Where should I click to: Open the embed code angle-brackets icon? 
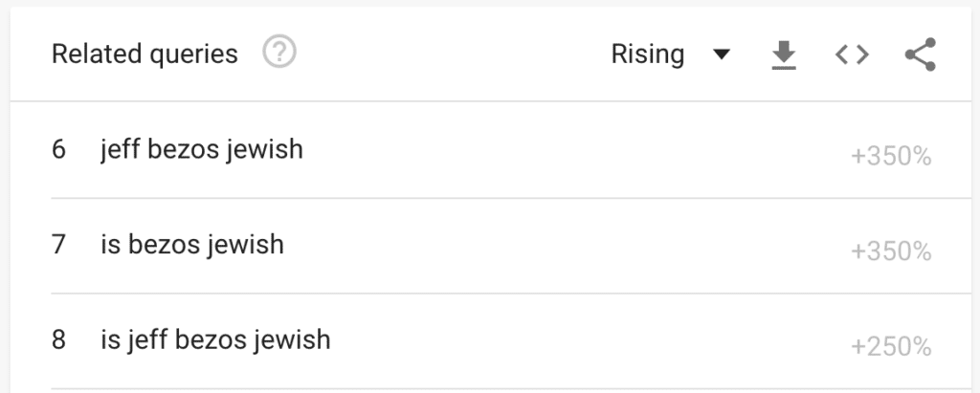pyautogui.click(x=852, y=55)
